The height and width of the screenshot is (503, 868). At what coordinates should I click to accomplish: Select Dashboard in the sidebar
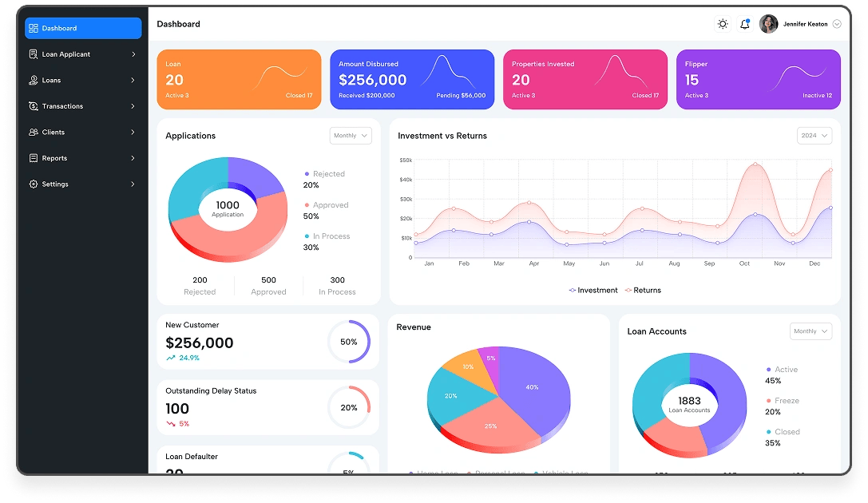(83, 28)
